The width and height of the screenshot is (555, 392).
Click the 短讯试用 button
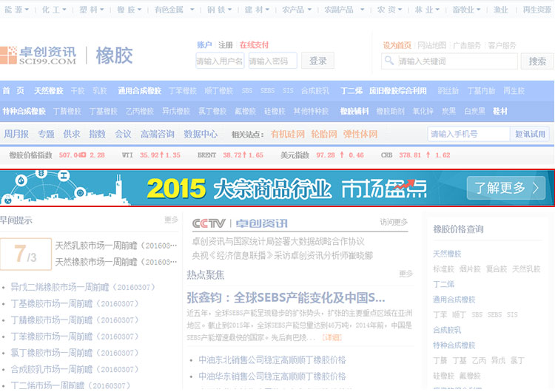coord(530,134)
